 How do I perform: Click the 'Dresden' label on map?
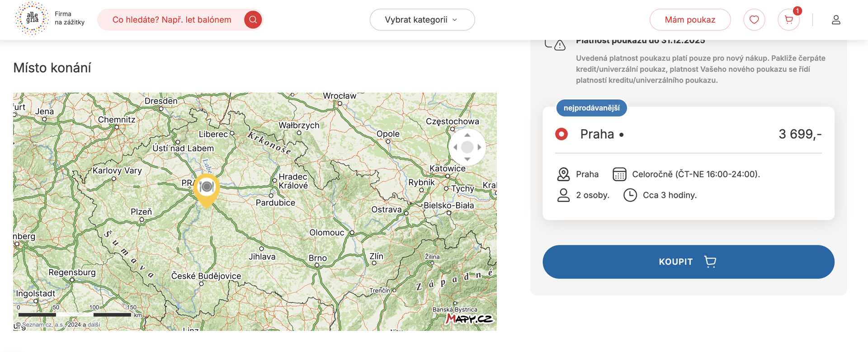161,101
